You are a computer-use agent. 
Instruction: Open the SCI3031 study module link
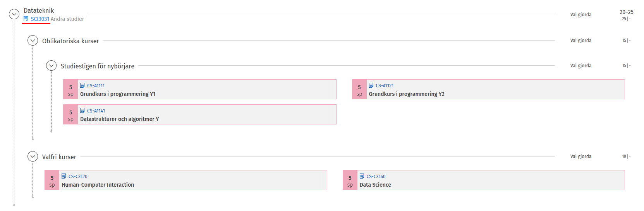(40, 19)
